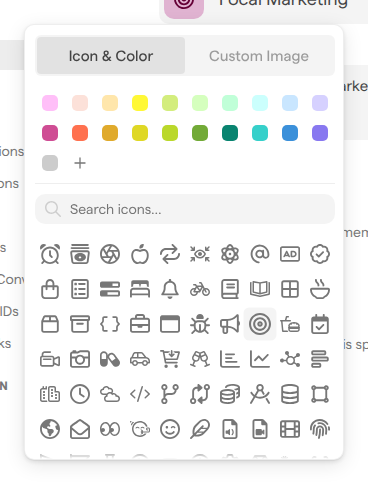The image size is (368, 484).
Task: Choose the pills capsule icon
Action: point(110,359)
